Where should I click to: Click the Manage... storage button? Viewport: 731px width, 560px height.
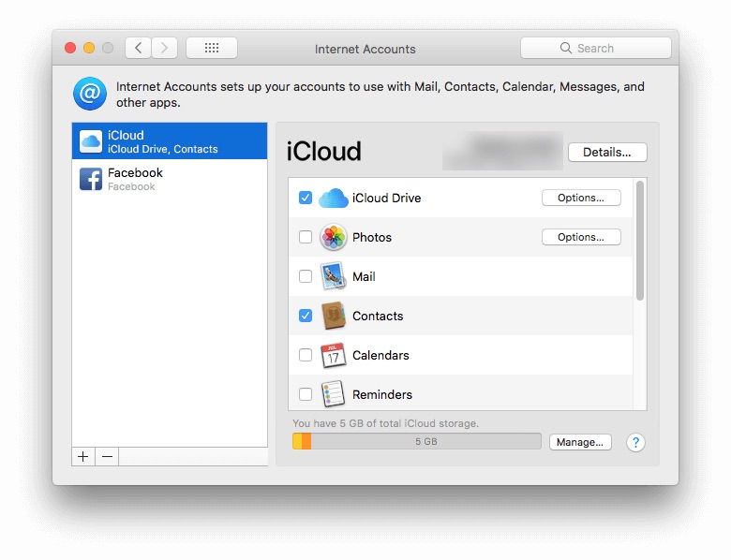(580, 442)
